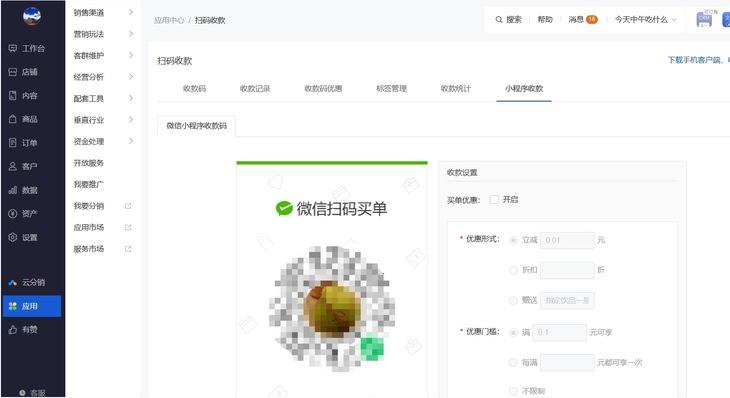
Task: Expand the 客群维护 submenu chevron
Action: click(x=131, y=55)
